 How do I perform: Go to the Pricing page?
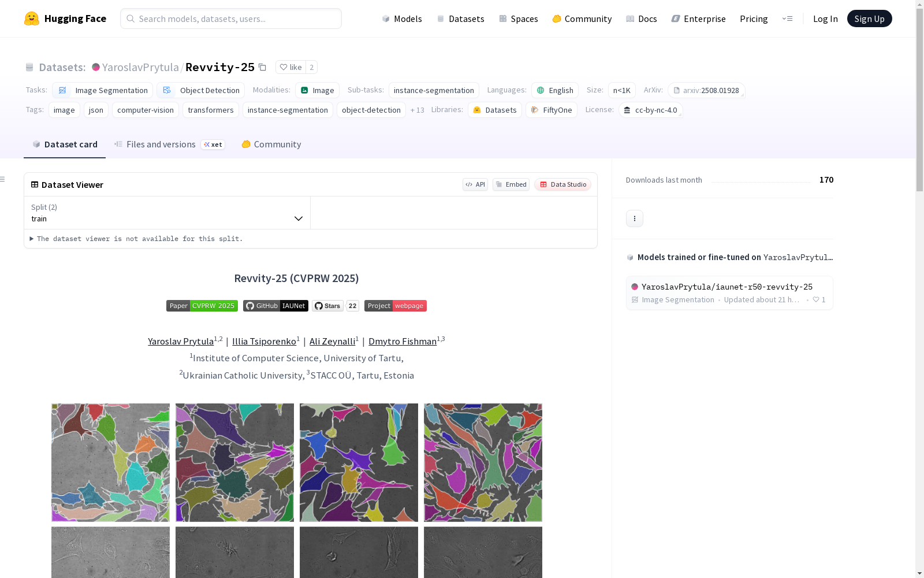(754, 18)
